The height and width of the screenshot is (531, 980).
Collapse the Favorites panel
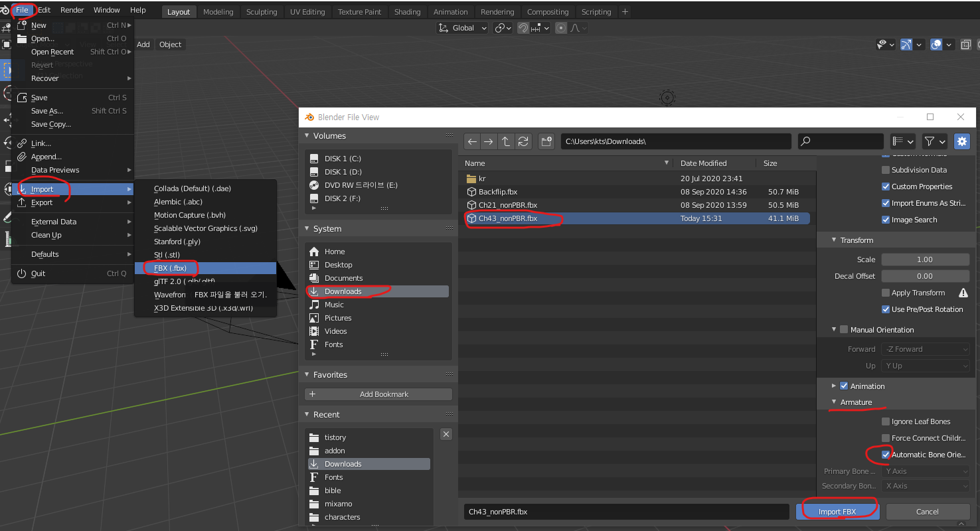[x=307, y=374]
